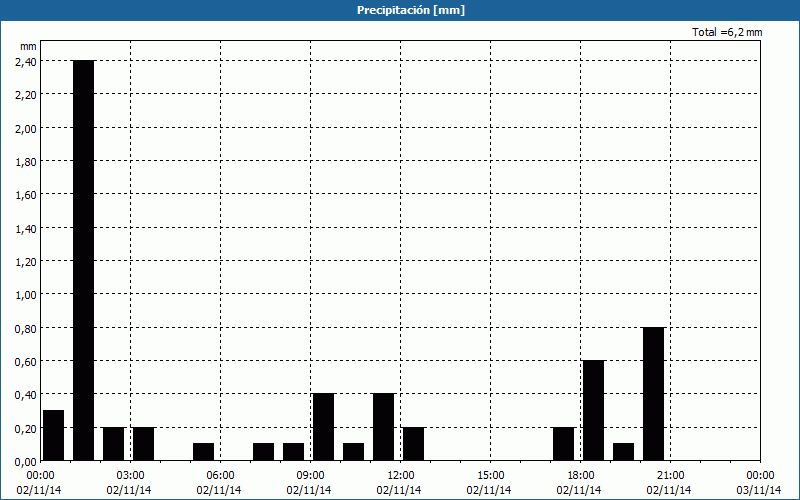
Task: Select the 02/11/14 date under first 00:00
Action: (39, 490)
